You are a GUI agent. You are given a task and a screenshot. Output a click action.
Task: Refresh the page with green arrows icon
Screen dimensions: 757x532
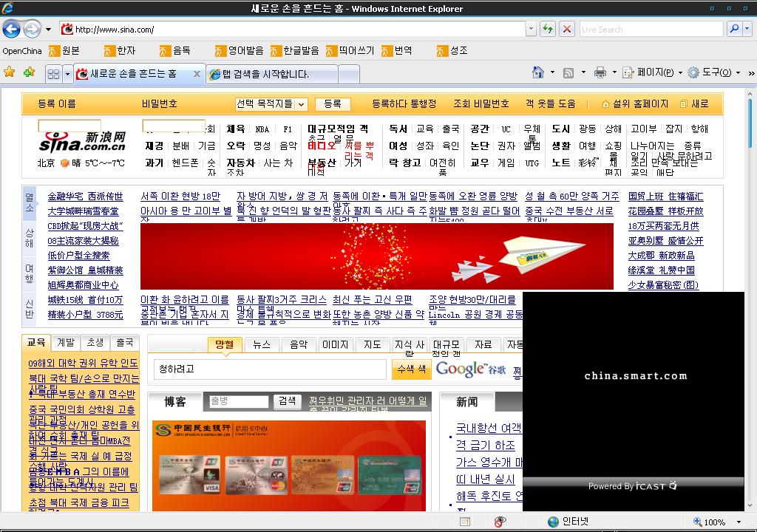pyautogui.click(x=548, y=30)
